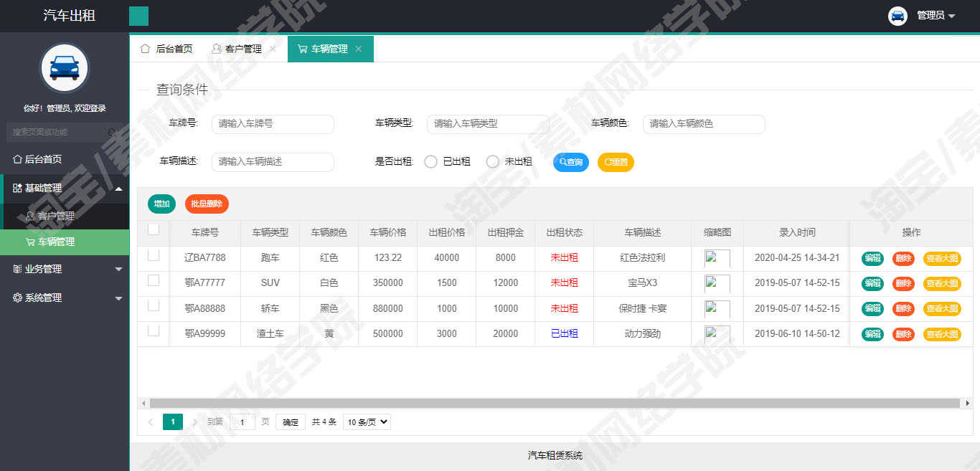Focus the 车辆描述 input field
980x471 pixels.
pyautogui.click(x=273, y=162)
